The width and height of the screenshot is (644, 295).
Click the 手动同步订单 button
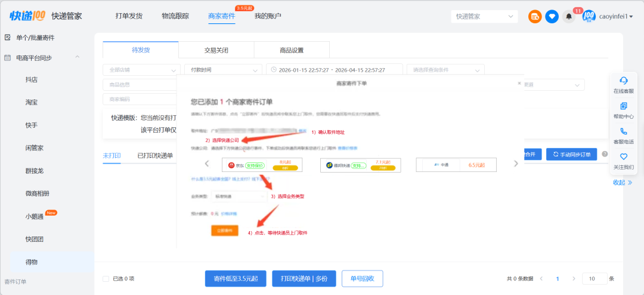572,154
